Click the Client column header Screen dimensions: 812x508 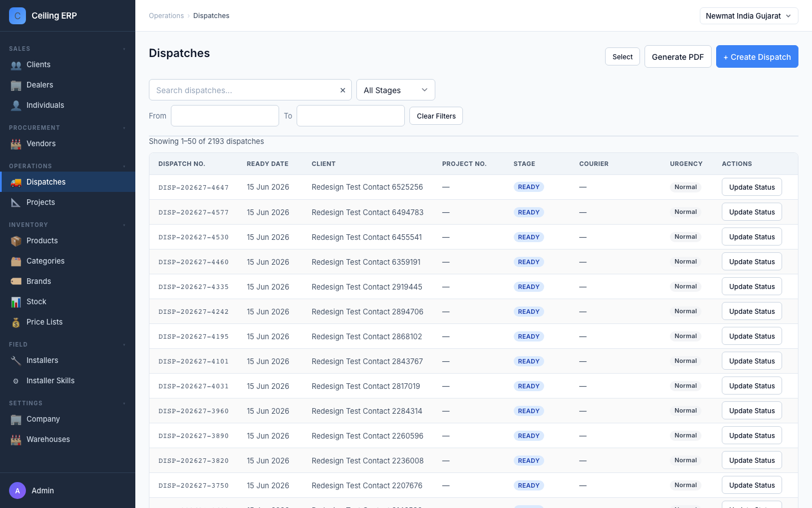(x=324, y=164)
